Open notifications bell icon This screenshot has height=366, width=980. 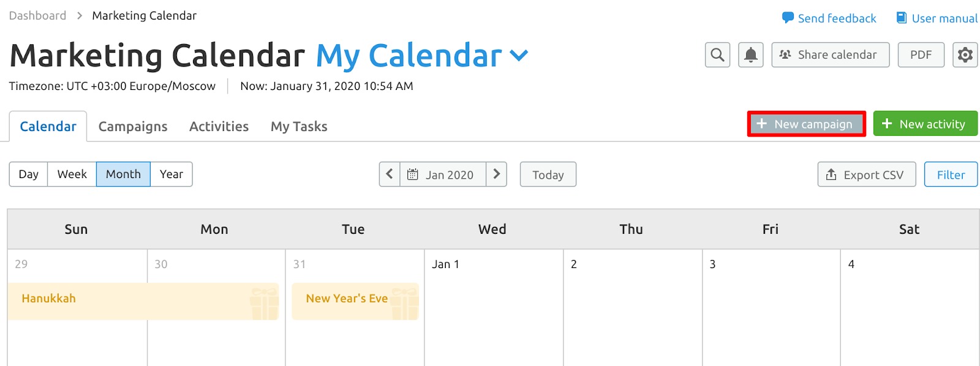click(750, 55)
